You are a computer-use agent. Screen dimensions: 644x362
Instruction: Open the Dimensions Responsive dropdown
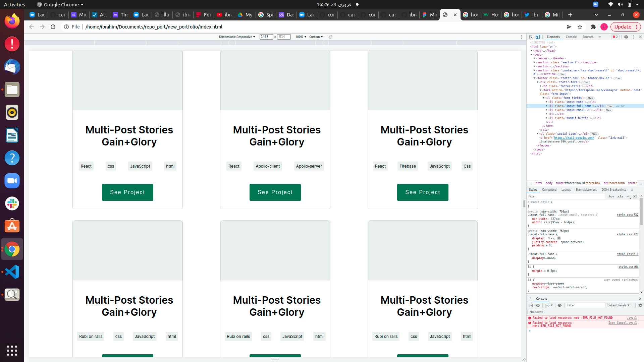click(237, 37)
